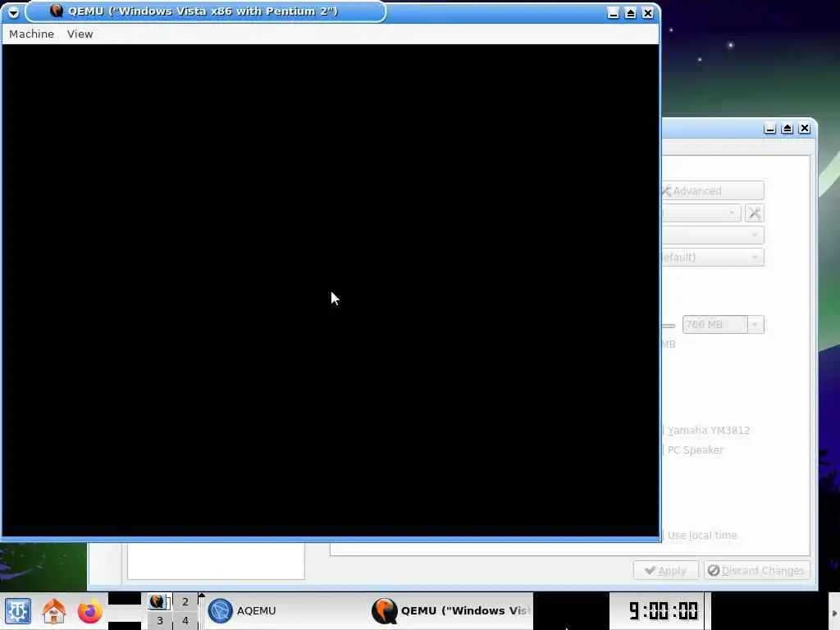Minimize the AQEMU background window

click(x=769, y=129)
